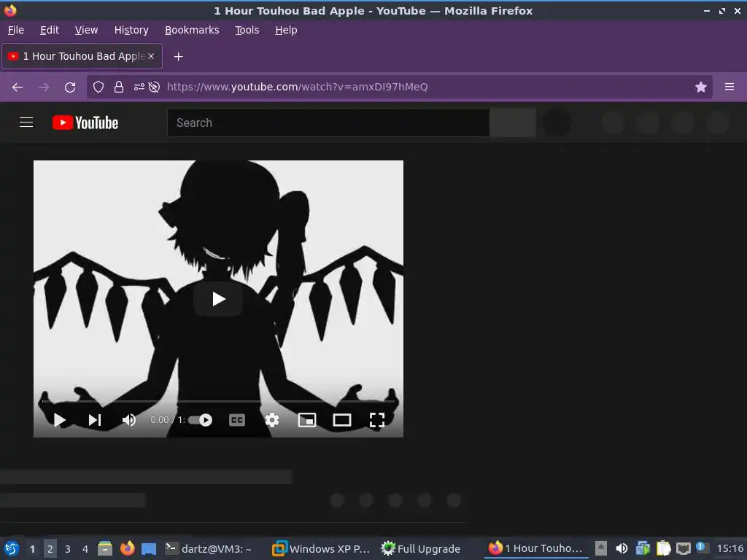Open the History menu
Viewport: 747px width, 560px height.
pyautogui.click(x=131, y=30)
